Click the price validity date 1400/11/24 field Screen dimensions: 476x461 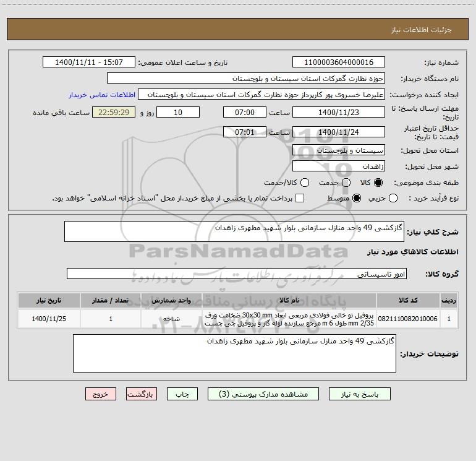point(339,132)
